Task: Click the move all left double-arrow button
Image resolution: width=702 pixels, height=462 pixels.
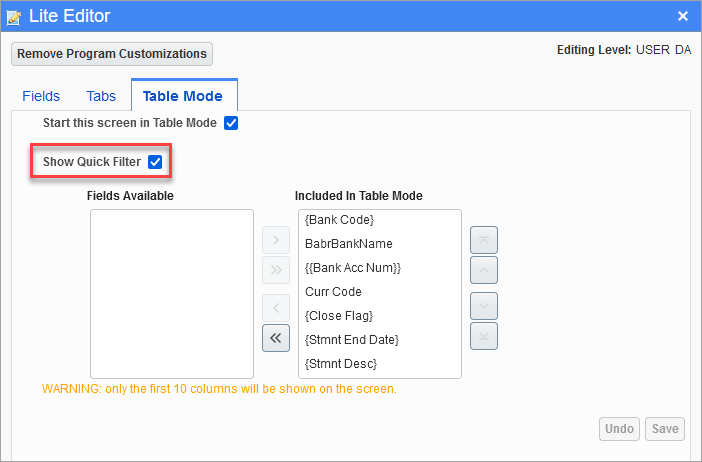Action: tap(276, 338)
